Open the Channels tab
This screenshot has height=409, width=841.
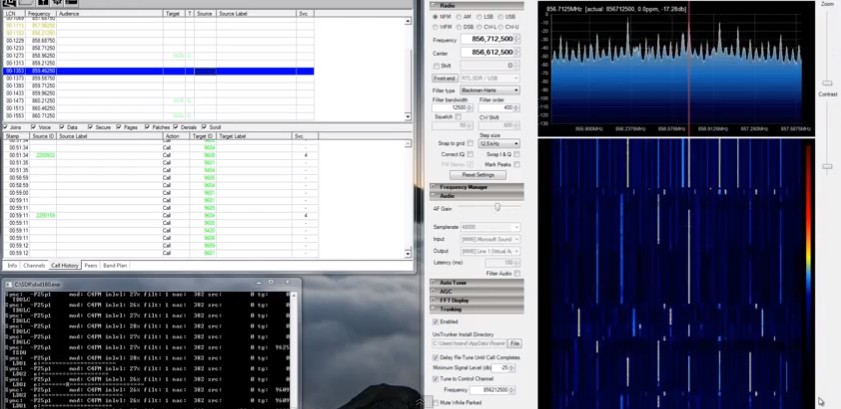click(x=34, y=265)
